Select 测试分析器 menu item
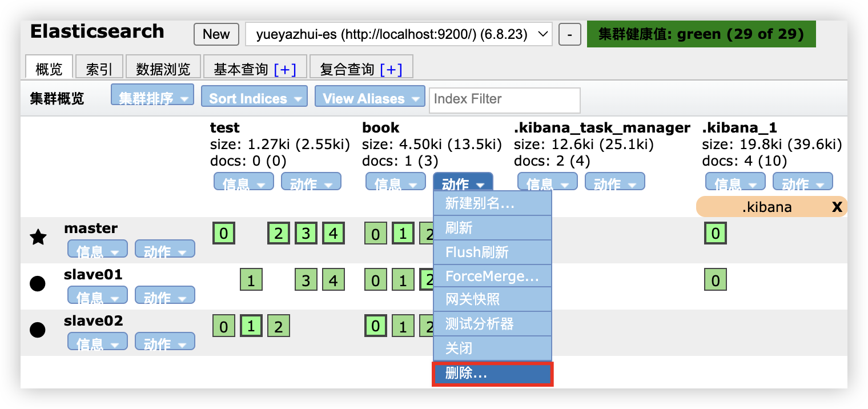The height and width of the screenshot is (409, 868). (492, 324)
